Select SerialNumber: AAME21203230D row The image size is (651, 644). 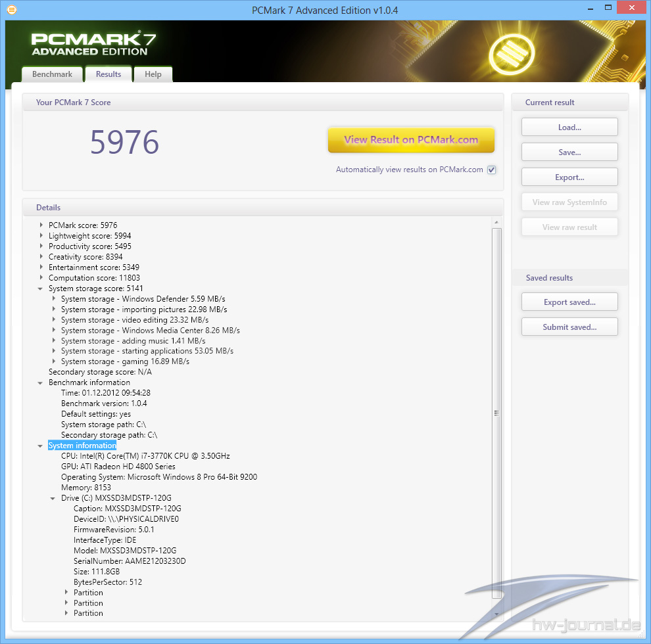130,561
